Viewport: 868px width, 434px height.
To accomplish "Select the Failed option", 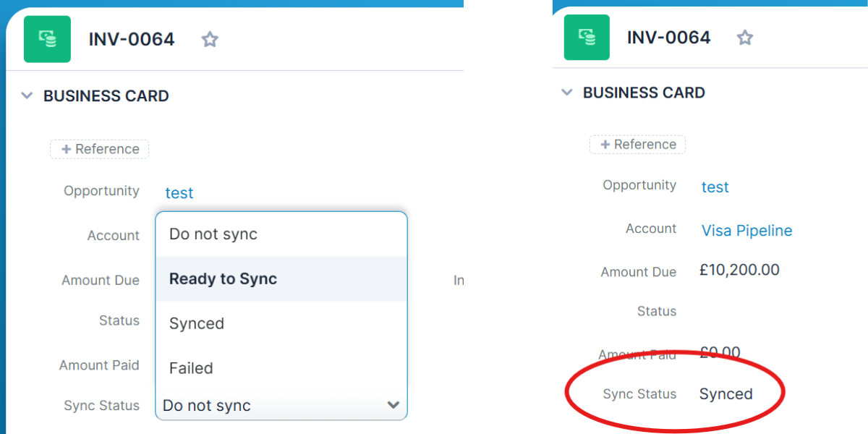I will [191, 367].
